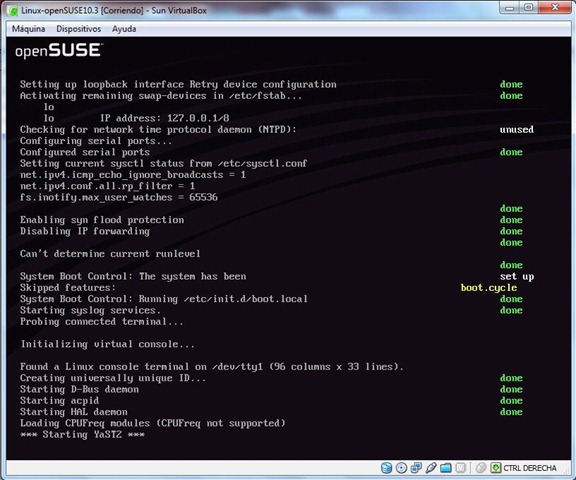Viewport: 576px width, 480px height.
Task: Click the '*** Starting YaST2 ***' line
Action: 82,434
